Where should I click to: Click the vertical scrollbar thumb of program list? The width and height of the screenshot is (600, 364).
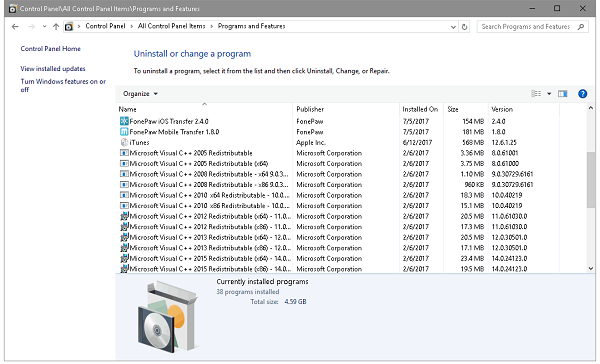tap(590, 180)
